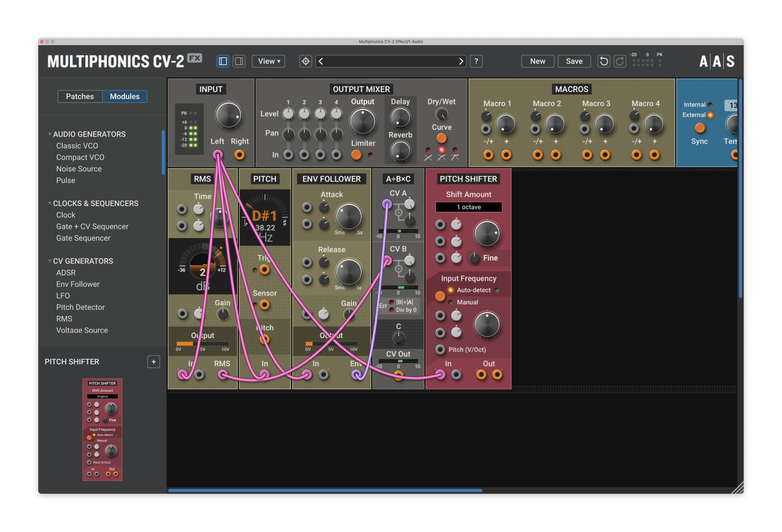Screen dimensions: 782x532
Task: Click the patch locate crosshair icon
Action: [x=305, y=61]
